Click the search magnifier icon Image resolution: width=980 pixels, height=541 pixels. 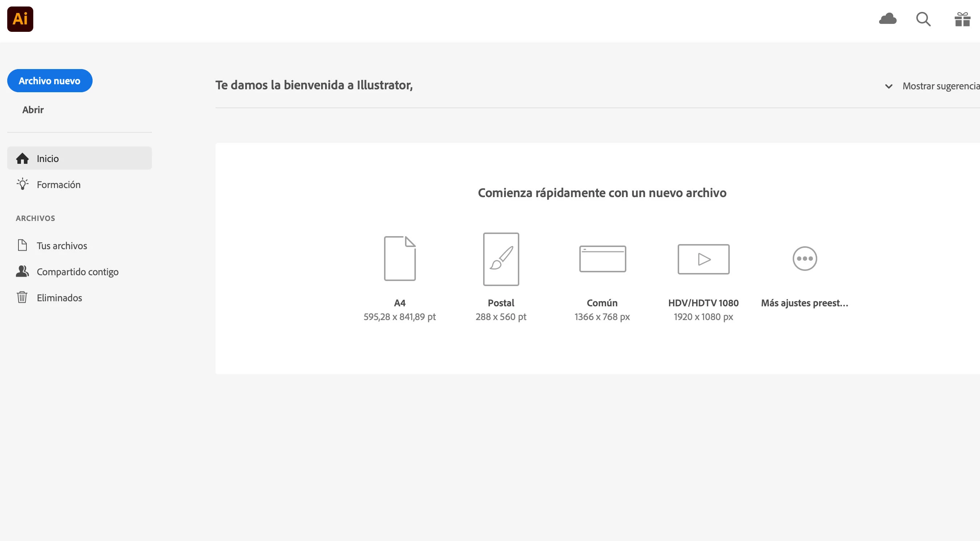coord(923,19)
